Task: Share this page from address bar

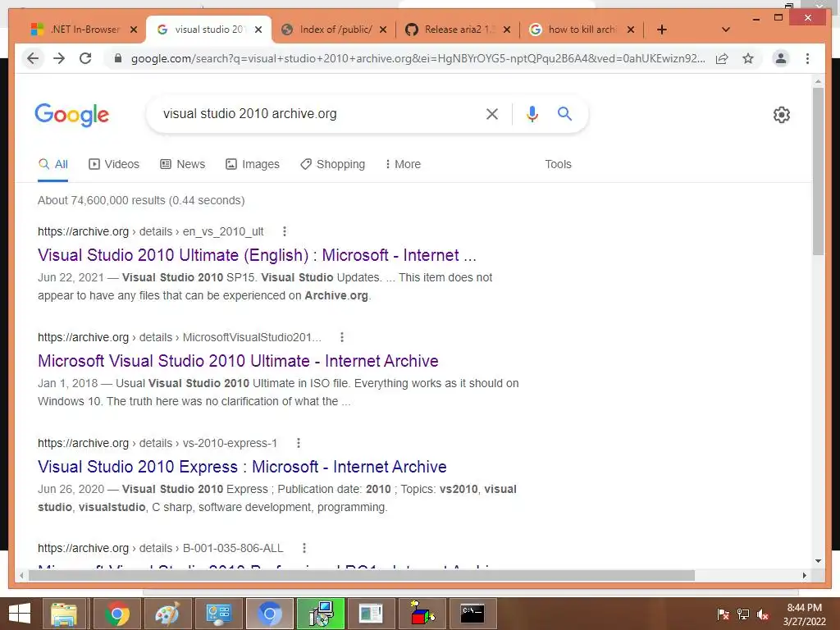Action: tap(722, 58)
